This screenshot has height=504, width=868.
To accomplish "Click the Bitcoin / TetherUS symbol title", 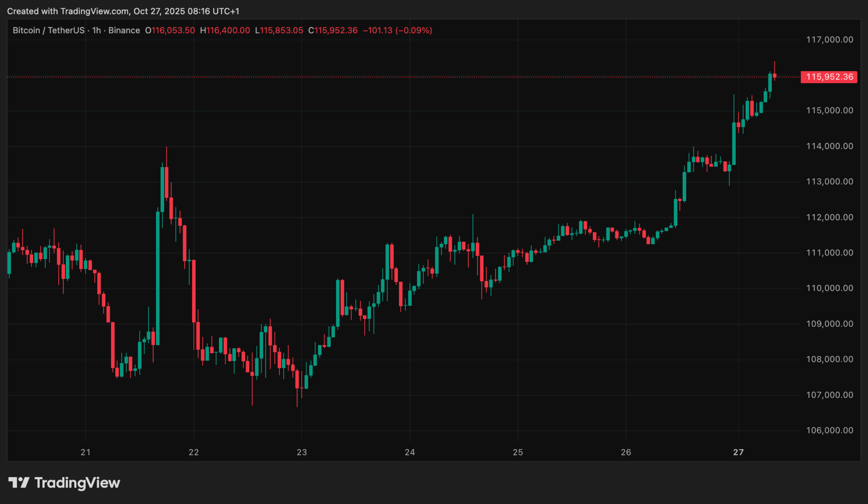I will coord(49,30).
